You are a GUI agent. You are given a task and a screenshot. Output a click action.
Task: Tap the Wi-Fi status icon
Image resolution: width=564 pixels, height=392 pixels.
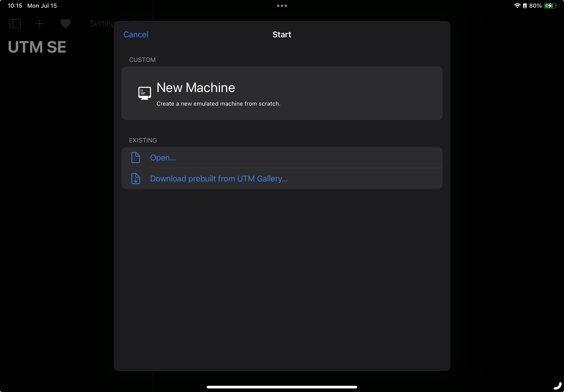pyautogui.click(x=517, y=6)
